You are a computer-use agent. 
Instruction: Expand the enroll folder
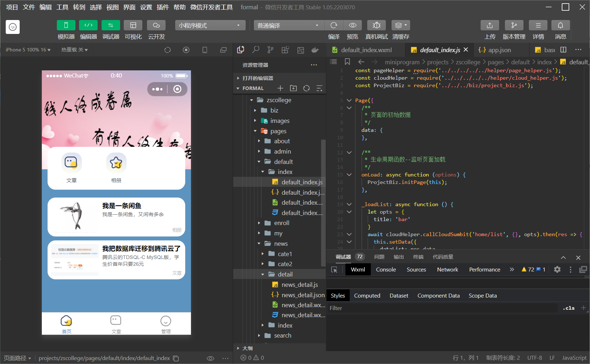[x=281, y=223]
